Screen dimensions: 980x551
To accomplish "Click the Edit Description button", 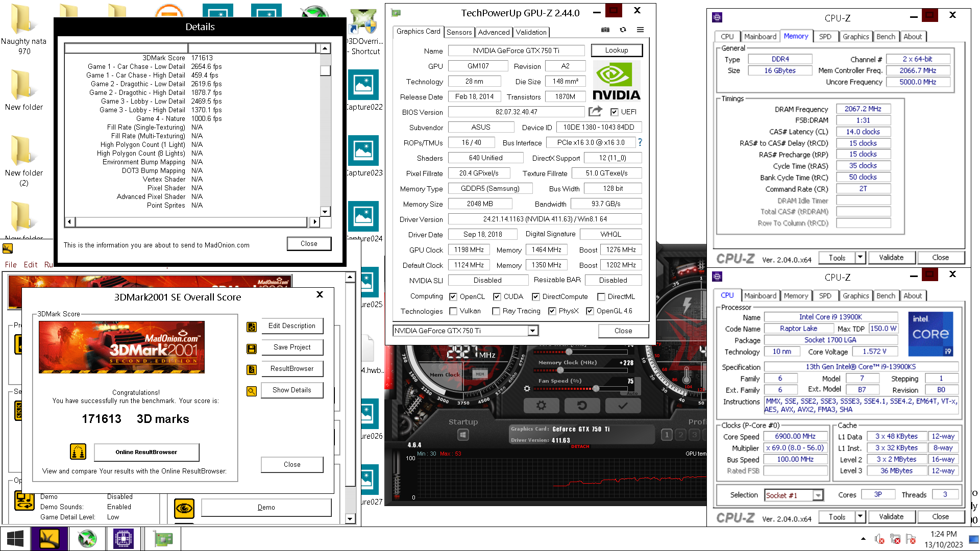I will 292,326.
